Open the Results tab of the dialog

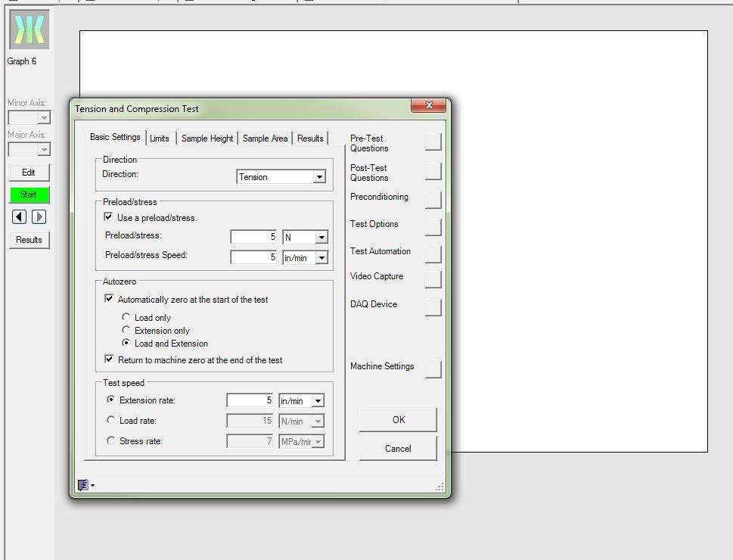[310, 138]
